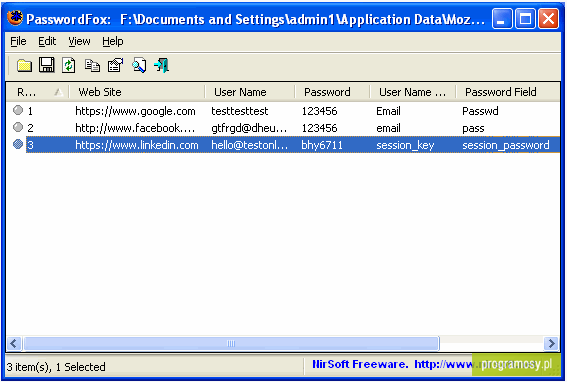The image size is (567, 382).
Task: Sort by the Password Field column header
Action: coord(508,92)
